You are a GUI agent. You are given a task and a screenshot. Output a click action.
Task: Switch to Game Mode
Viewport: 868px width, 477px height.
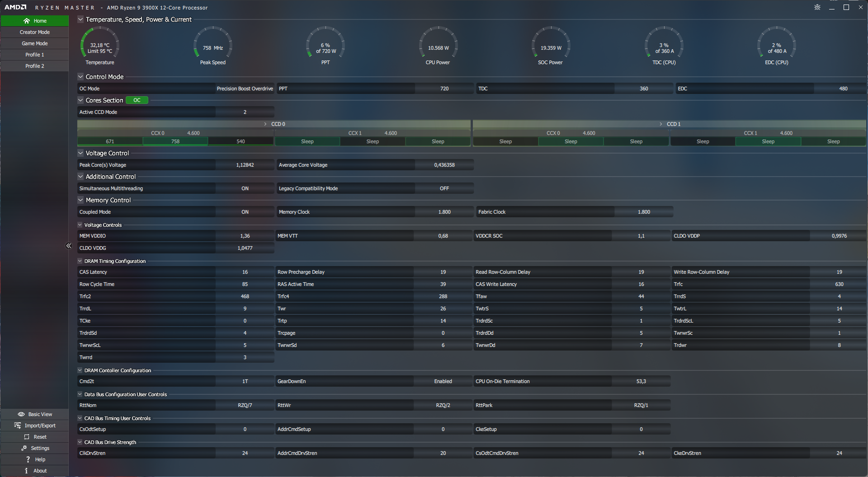34,43
